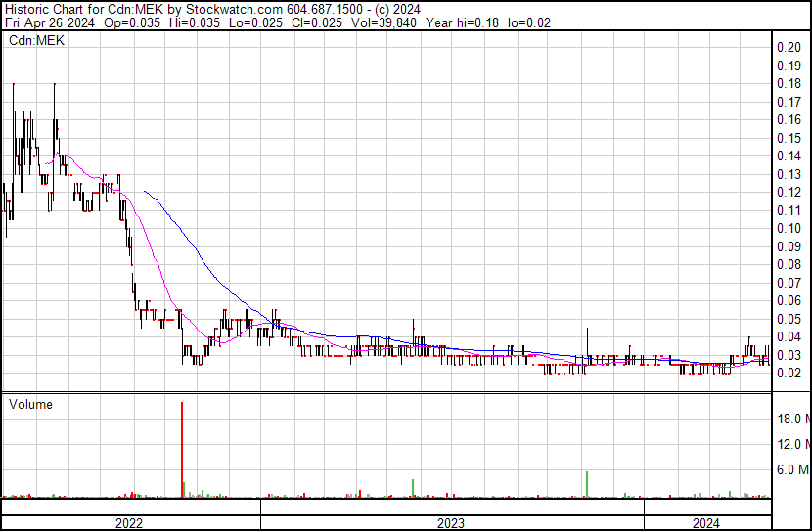Click the Volume panel label

[x=30, y=404]
